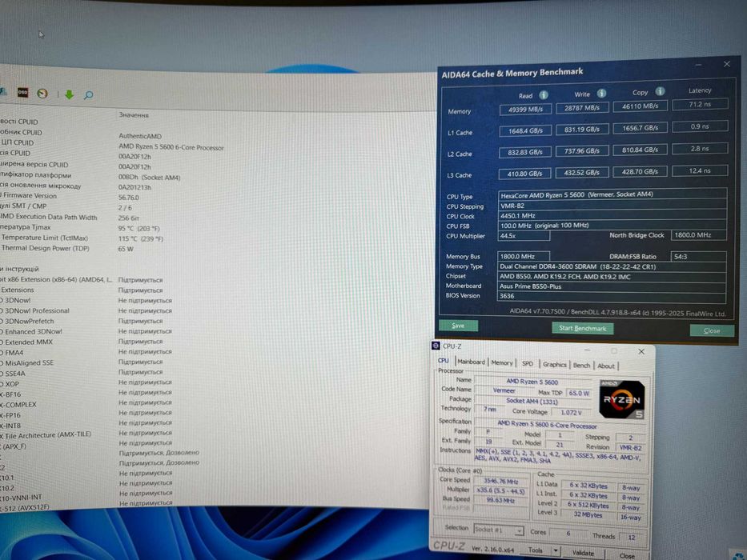Select the Firmware Version row

[x=30, y=196]
